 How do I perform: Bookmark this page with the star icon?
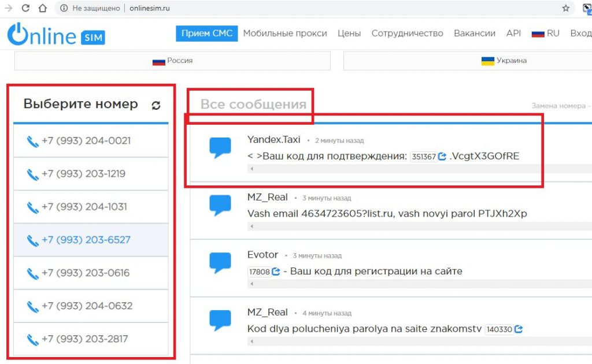click(x=566, y=9)
